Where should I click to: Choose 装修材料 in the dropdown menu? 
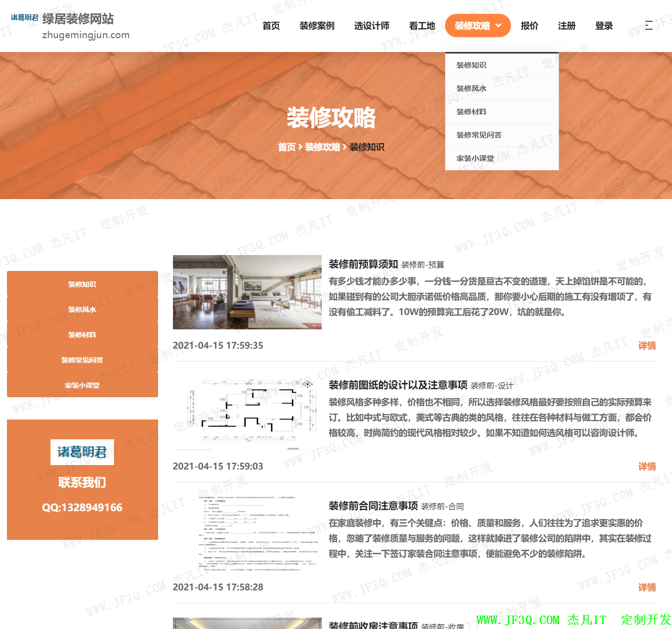pos(471,112)
